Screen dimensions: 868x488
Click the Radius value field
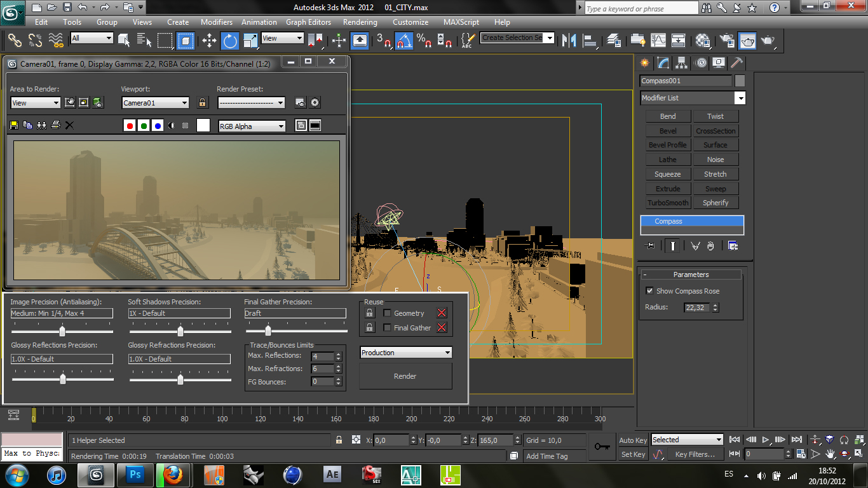697,308
